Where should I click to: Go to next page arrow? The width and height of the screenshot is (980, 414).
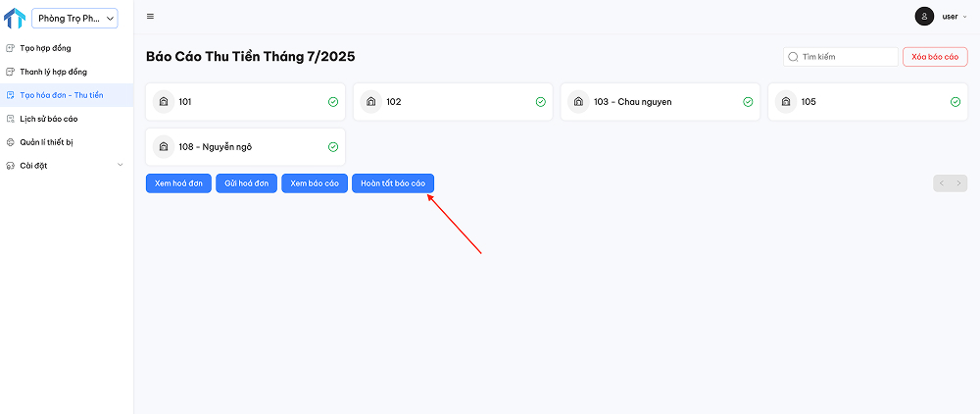958,183
